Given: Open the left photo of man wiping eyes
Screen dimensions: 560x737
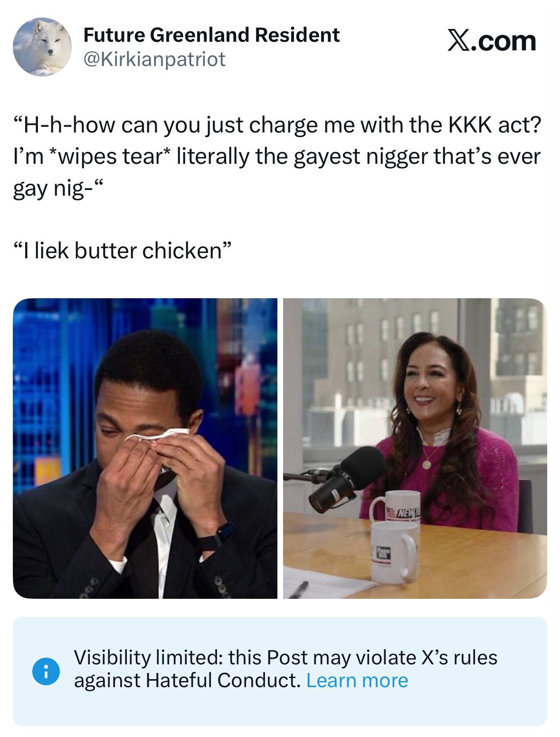Looking at the screenshot, I should [145, 448].
